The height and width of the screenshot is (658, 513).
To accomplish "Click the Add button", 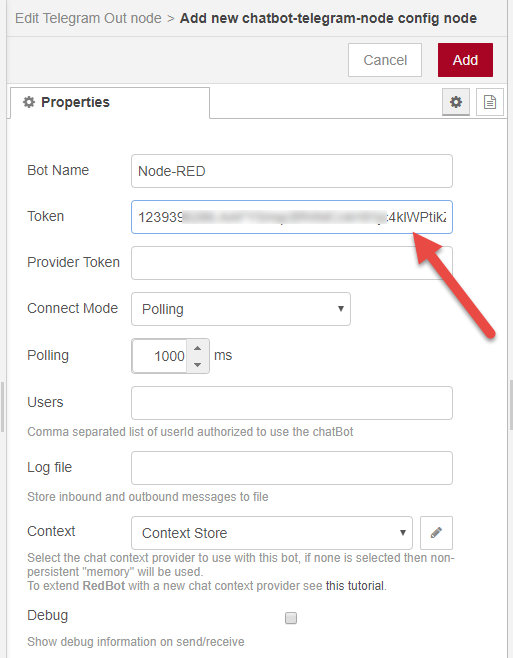I will point(465,60).
